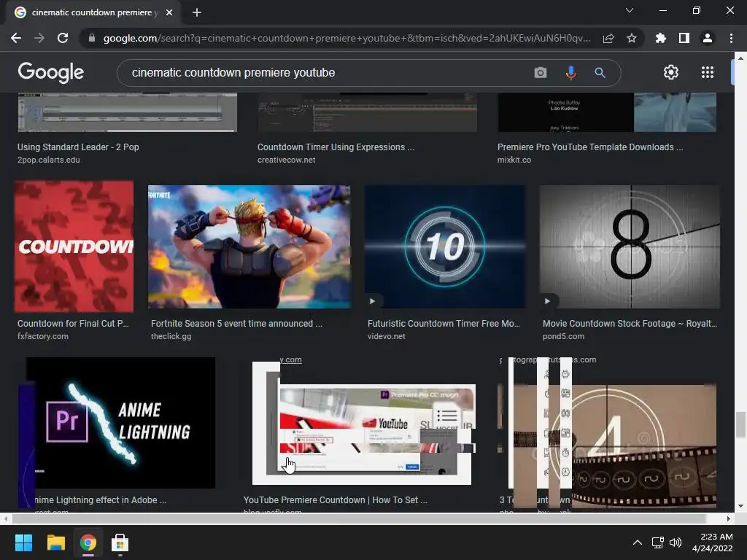Close the cinematic countdown premiere tab
Screen dimensions: 747x560
click(x=169, y=13)
